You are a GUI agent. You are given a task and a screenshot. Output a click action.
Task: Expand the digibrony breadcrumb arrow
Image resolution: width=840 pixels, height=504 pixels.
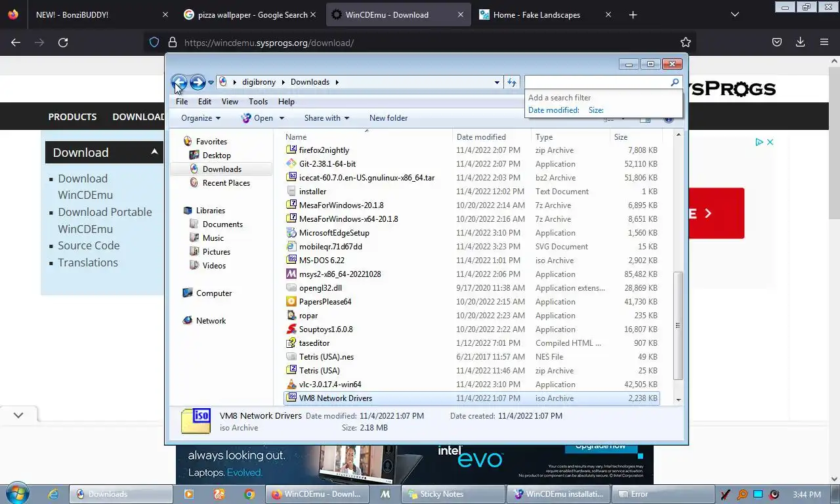click(x=283, y=82)
